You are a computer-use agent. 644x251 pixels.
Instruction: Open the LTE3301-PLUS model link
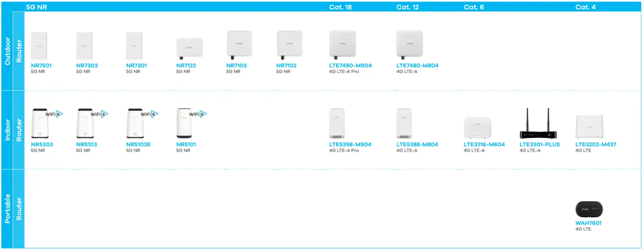pos(540,145)
